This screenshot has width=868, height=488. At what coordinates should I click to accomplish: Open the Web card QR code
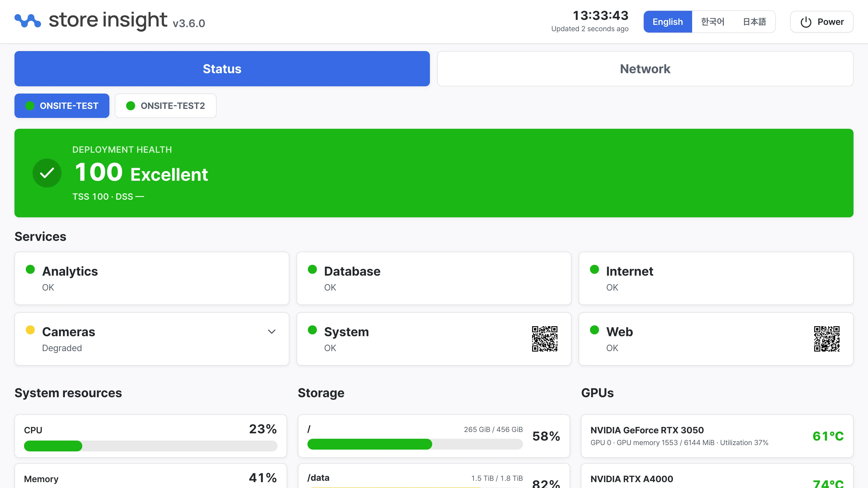[x=827, y=339]
